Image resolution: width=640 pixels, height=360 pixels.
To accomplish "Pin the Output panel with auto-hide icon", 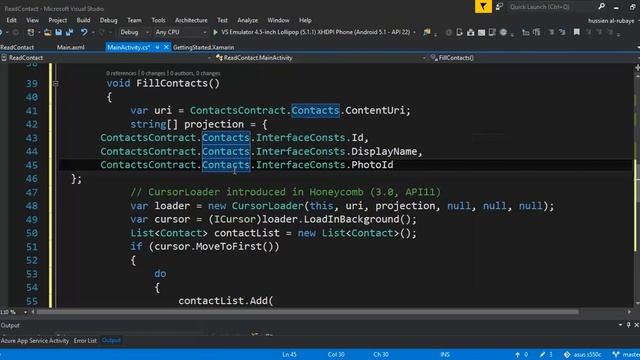I will pos(629,325).
